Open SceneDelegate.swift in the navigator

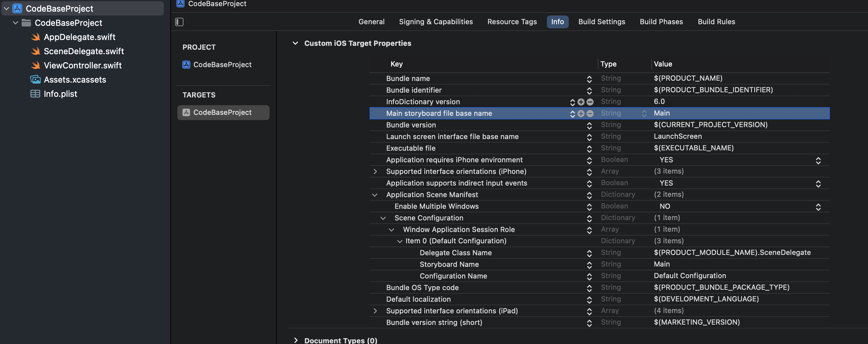(x=84, y=51)
